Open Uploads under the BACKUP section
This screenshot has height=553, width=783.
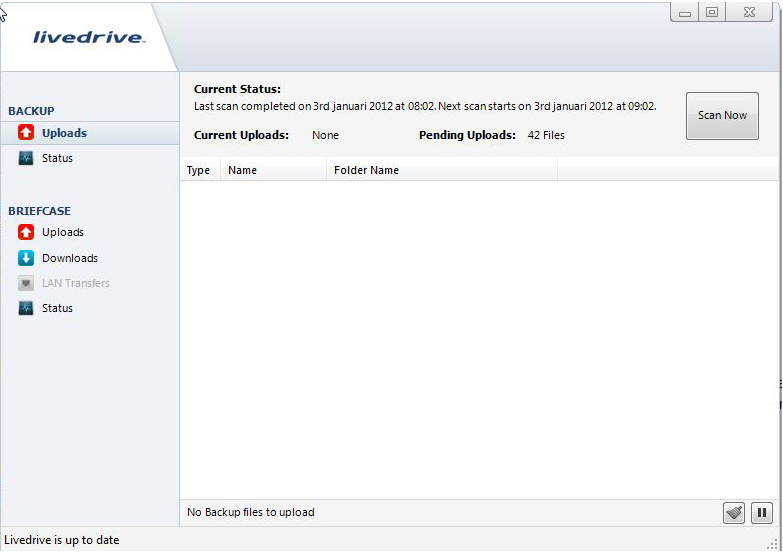(x=63, y=133)
